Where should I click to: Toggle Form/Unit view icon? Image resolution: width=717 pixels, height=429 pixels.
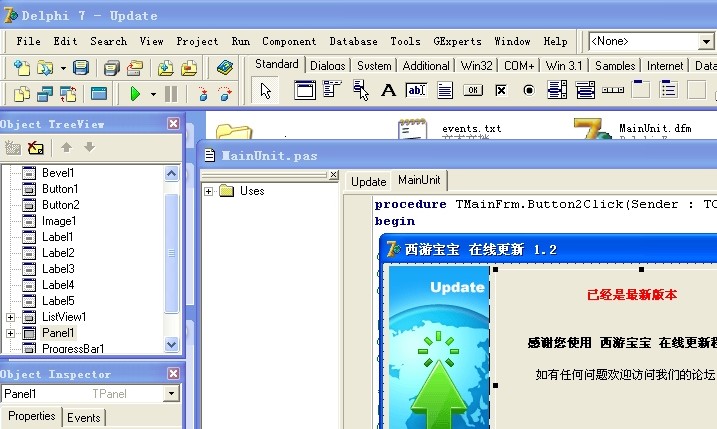click(x=68, y=94)
